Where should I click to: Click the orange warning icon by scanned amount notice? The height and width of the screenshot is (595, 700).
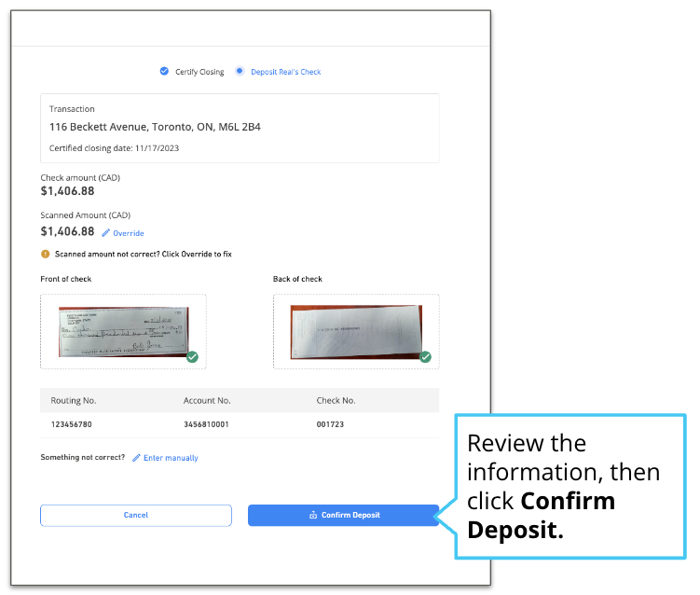pos(45,254)
